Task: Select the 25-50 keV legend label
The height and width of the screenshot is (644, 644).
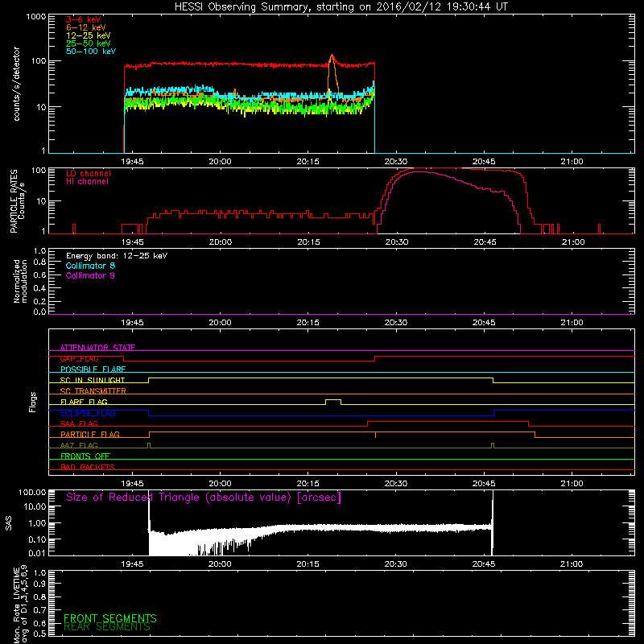Action: pyautogui.click(x=89, y=43)
